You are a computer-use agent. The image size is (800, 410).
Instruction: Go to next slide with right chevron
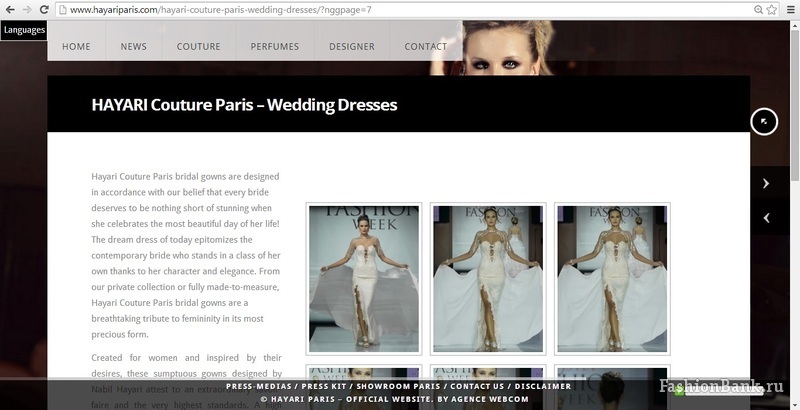(x=766, y=184)
